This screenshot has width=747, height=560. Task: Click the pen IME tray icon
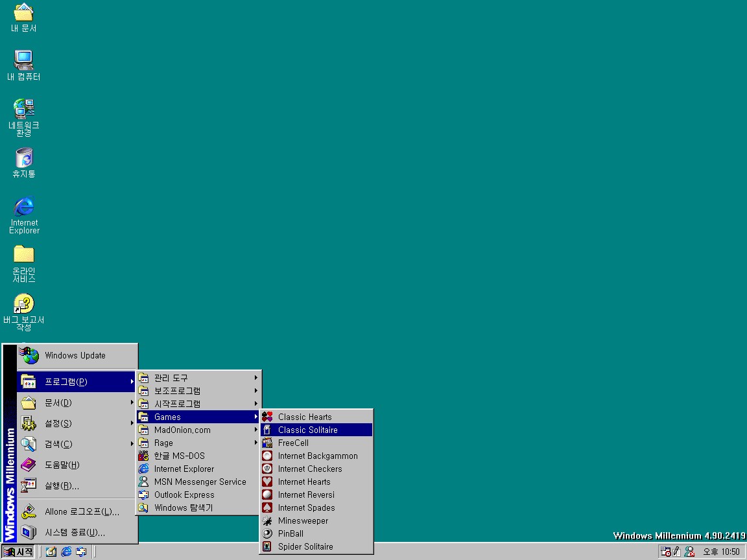click(676, 552)
